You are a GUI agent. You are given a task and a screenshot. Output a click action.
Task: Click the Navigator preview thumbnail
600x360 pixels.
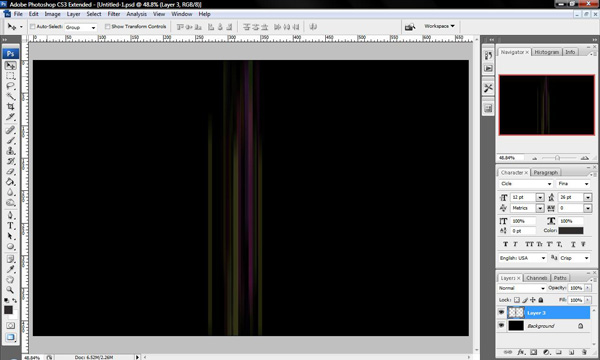546,105
